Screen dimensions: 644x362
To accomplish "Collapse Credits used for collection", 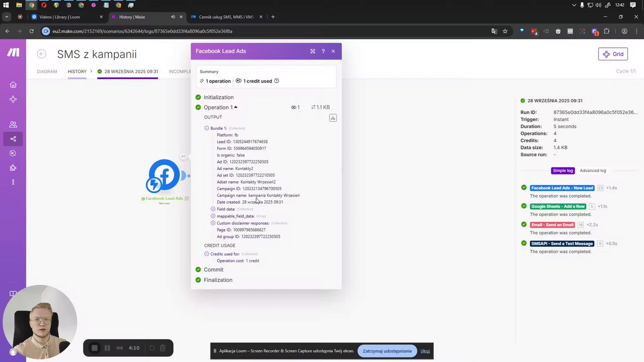I will [207, 254].
